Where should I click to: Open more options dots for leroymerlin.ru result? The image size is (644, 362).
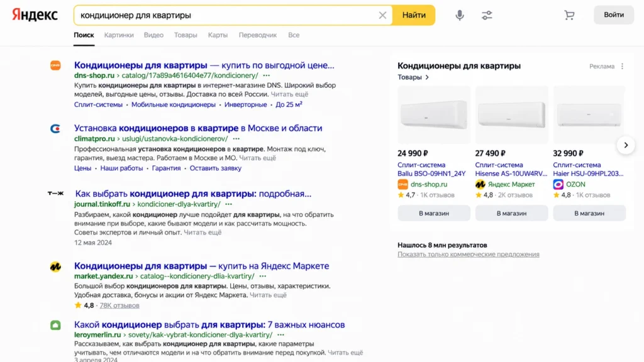point(280,335)
